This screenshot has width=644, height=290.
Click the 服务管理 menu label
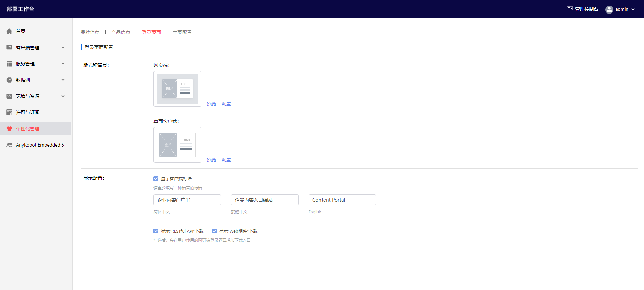click(25, 64)
